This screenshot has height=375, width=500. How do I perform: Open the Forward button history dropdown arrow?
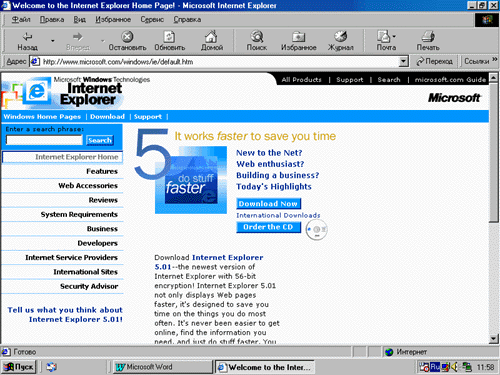point(103,41)
